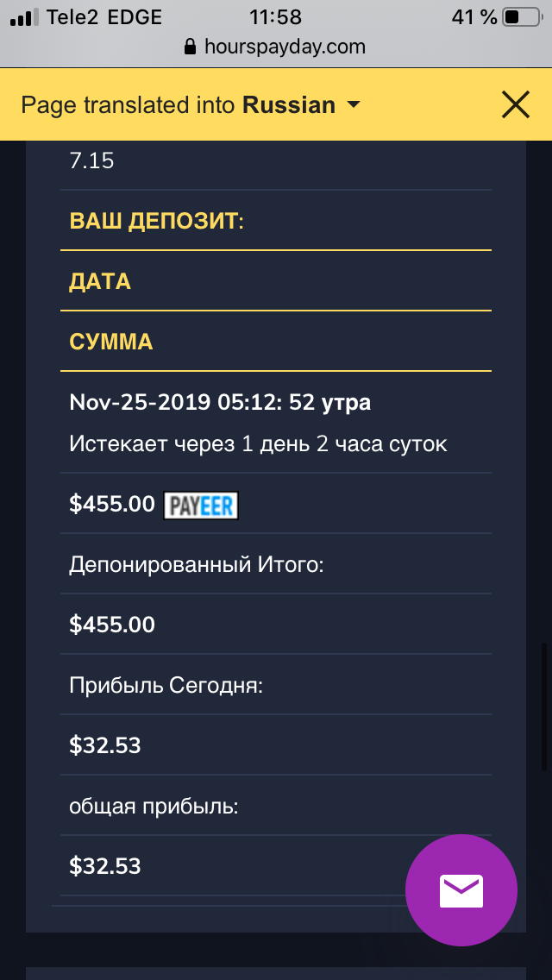The width and height of the screenshot is (552, 980).
Task: Expand the translation language dropdown arrow
Action: [x=353, y=105]
